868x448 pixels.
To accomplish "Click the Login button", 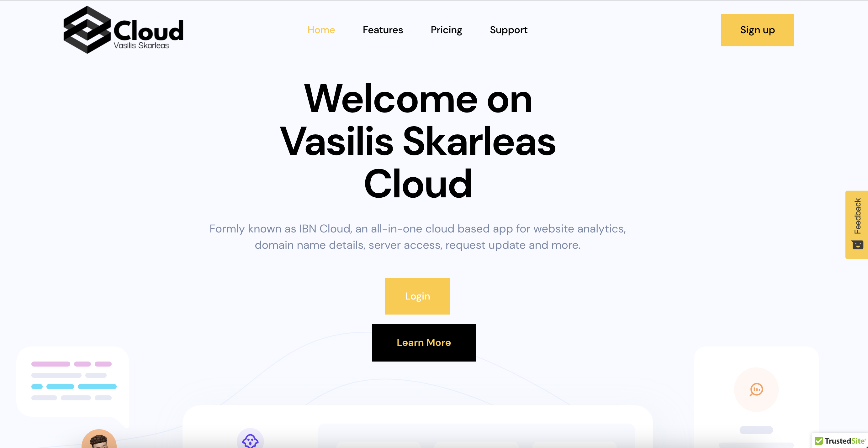I will click(417, 296).
